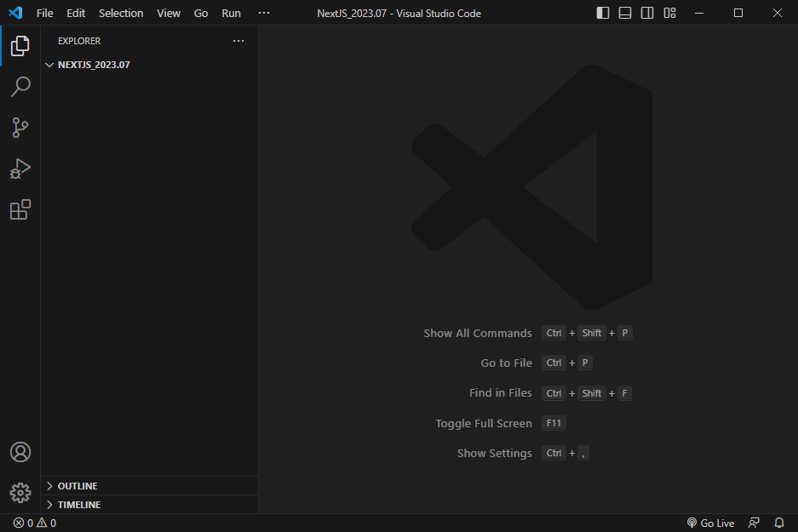Close the VS Code window
This screenshot has height=532, width=798.
pyautogui.click(x=777, y=13)
